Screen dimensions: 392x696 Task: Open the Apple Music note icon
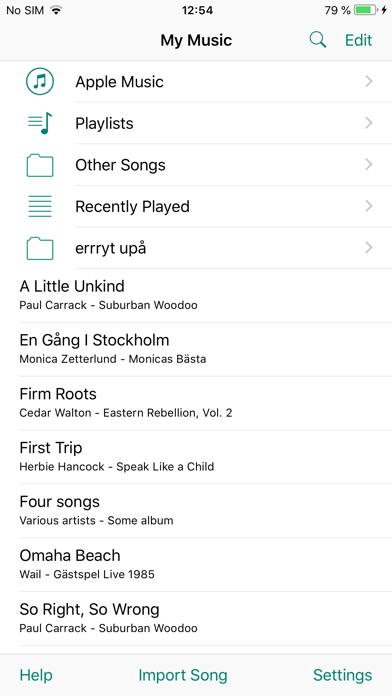[x=40, y=82]
